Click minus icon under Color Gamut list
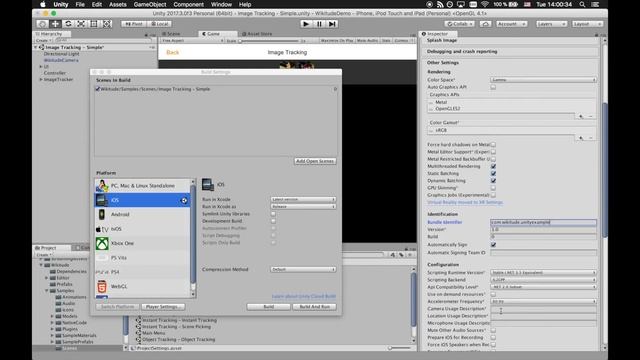This screenshot has height=360, width=640. coord(591,138)
